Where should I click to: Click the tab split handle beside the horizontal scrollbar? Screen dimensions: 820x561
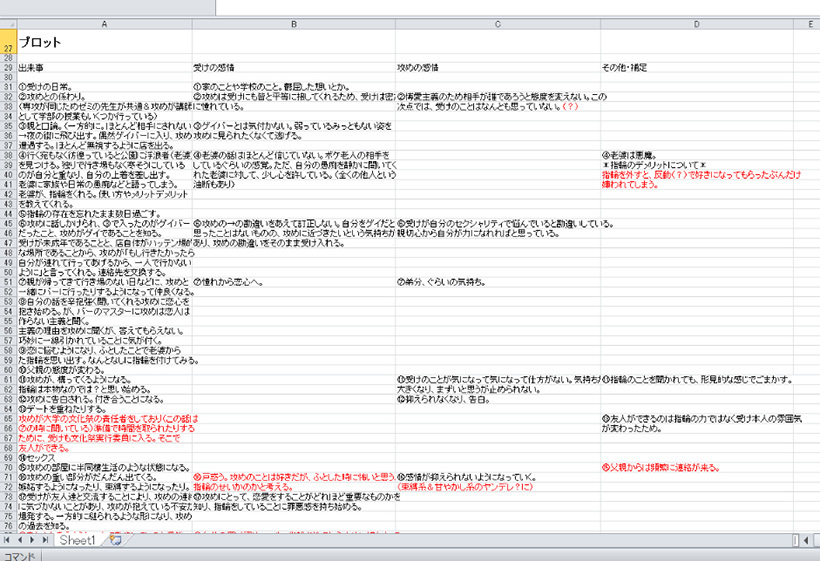[x=795, y=540]
